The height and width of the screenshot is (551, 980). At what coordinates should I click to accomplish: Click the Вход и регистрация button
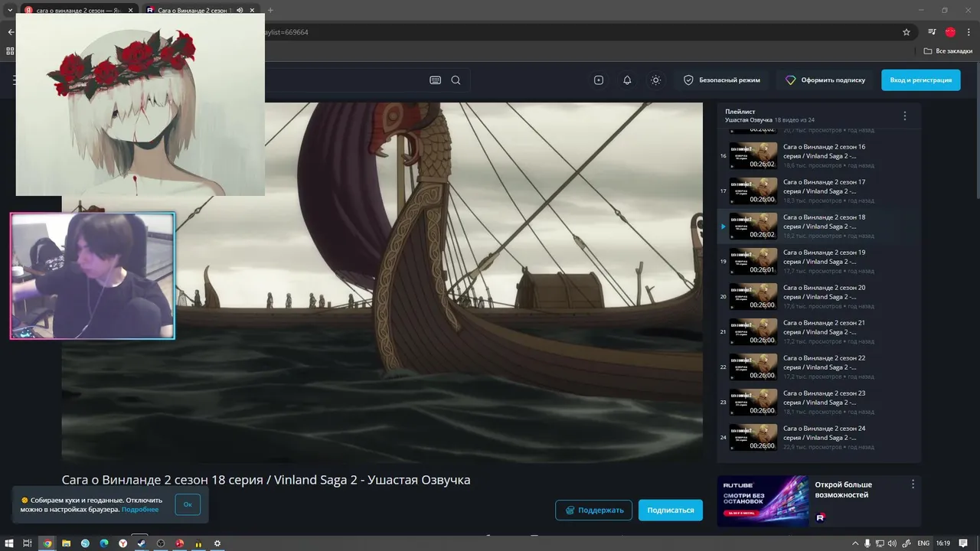[x=920, y=80]
